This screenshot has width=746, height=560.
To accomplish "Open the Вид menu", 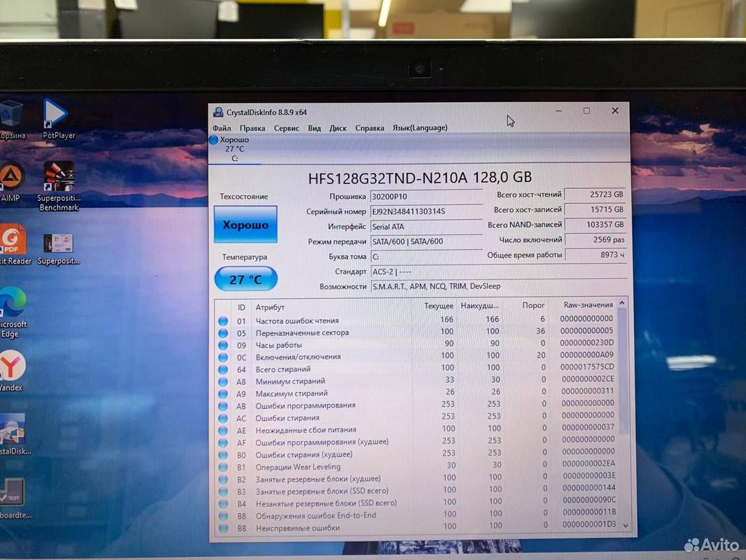I will tap(314, 128).
